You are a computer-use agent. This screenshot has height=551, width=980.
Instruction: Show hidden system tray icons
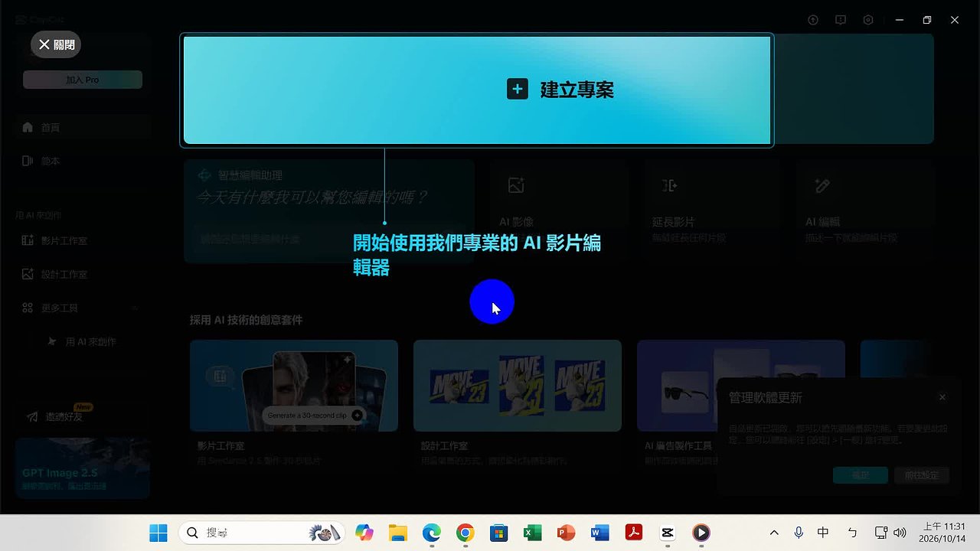coord(774,533)
